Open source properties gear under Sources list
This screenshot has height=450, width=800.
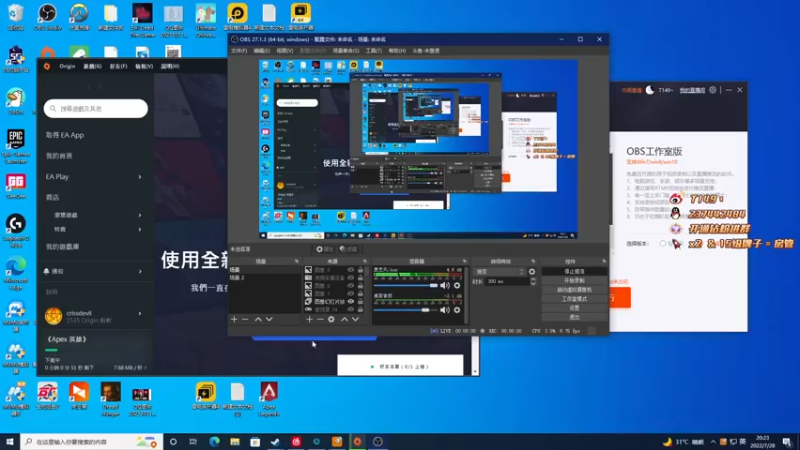332,319
